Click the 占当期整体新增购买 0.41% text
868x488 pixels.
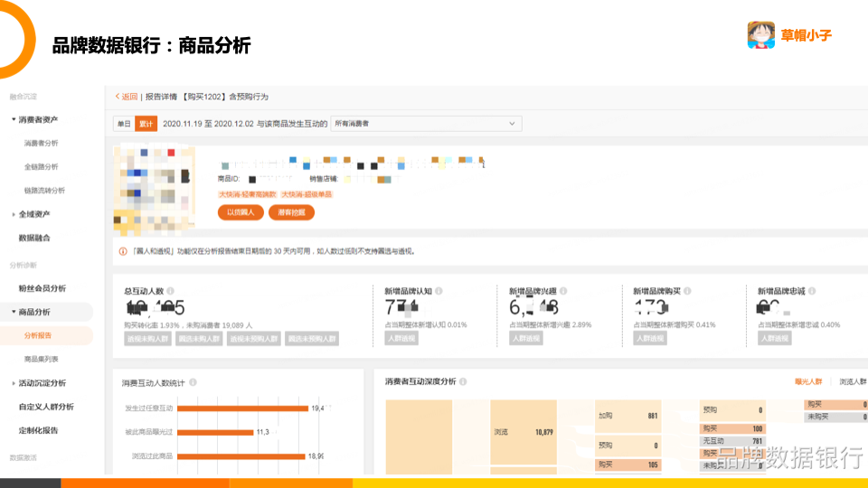(x=675, y=324)
